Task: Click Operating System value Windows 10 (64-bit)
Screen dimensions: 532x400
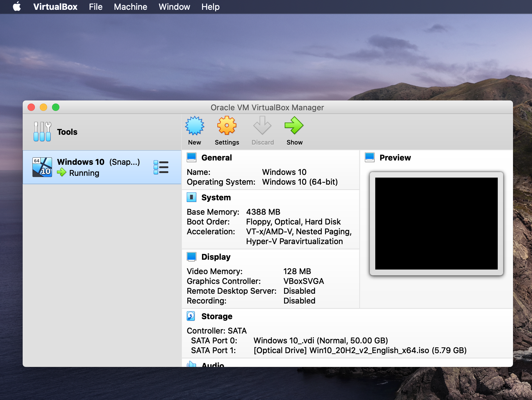Action: coord(300,182)
